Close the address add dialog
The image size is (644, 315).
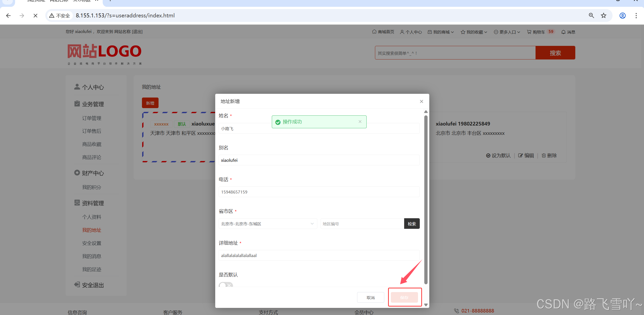[422, 101]
